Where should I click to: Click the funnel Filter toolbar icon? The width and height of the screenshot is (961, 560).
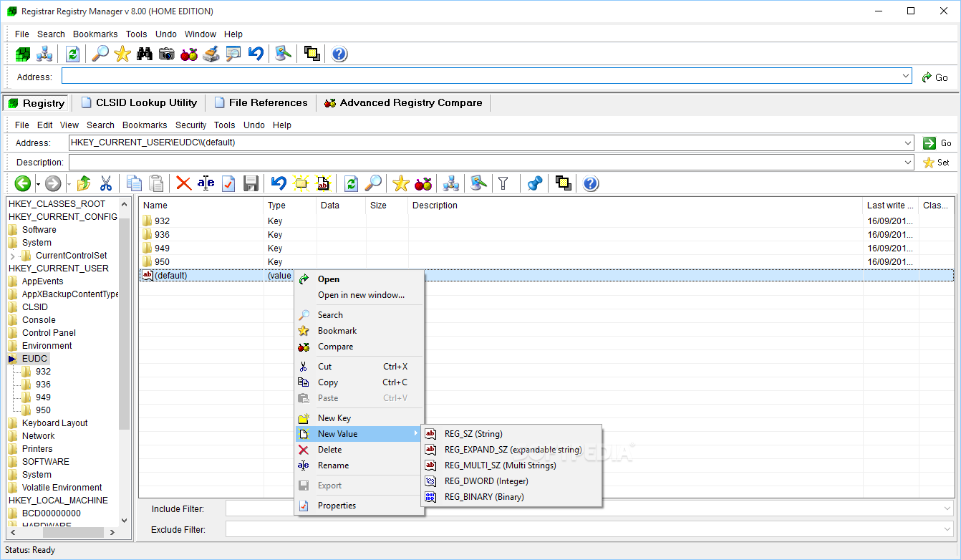point(503,183)
